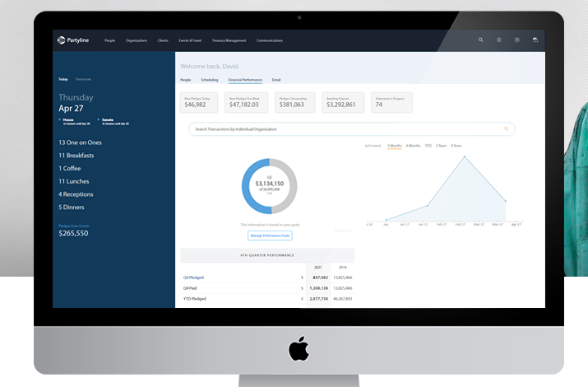The image size is (588, 387).
Task: Switch to the Tomorrow view
Action: coord(83,79)
